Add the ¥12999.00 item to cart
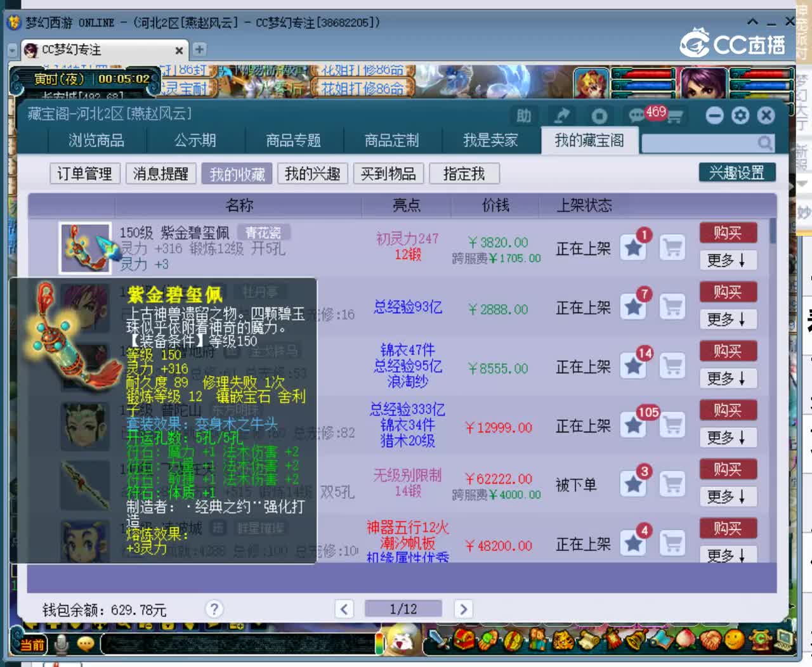This screenshot has width=812, height=667. [x=672, y=425]
